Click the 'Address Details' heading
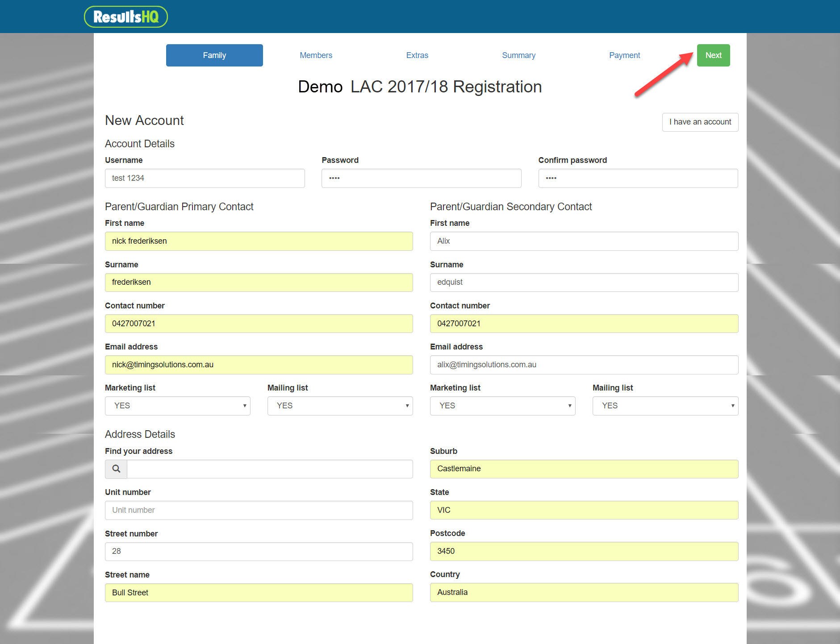 point(140,434)
